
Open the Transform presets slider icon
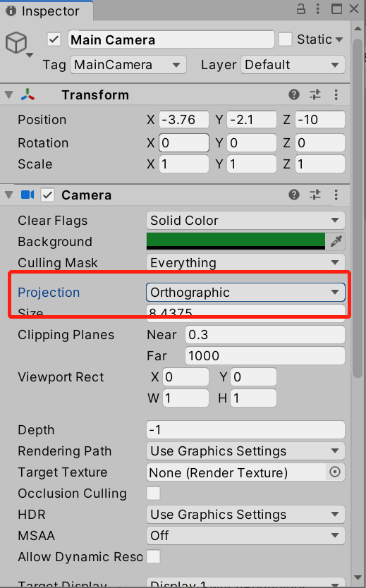pos(315,94)
